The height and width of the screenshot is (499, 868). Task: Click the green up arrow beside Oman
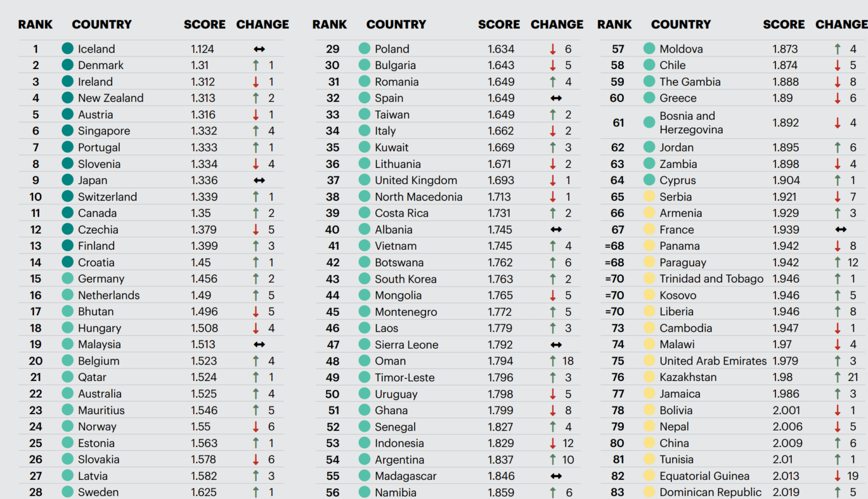coord(553,361)
